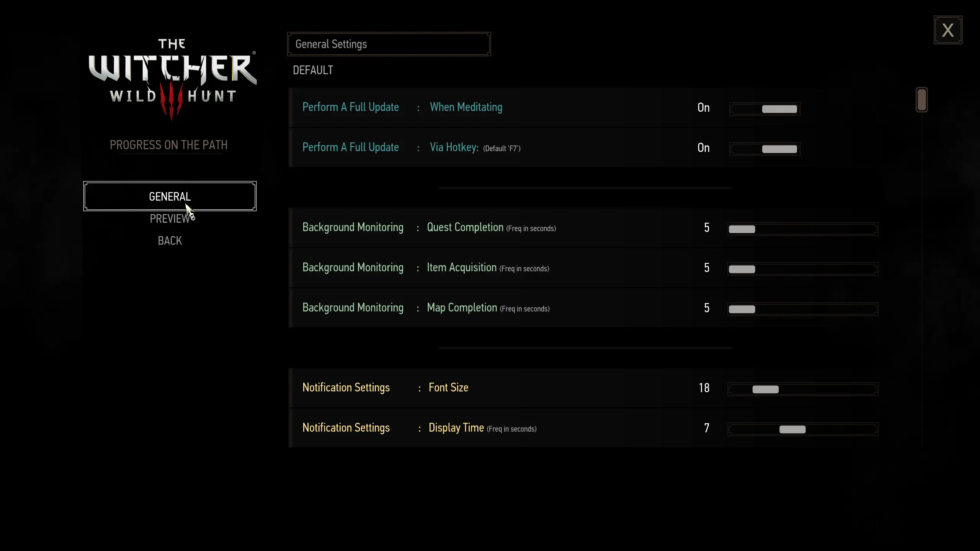Select 'Quest Completion' setting label
The image size is (980, 551).
coord(465,227)
